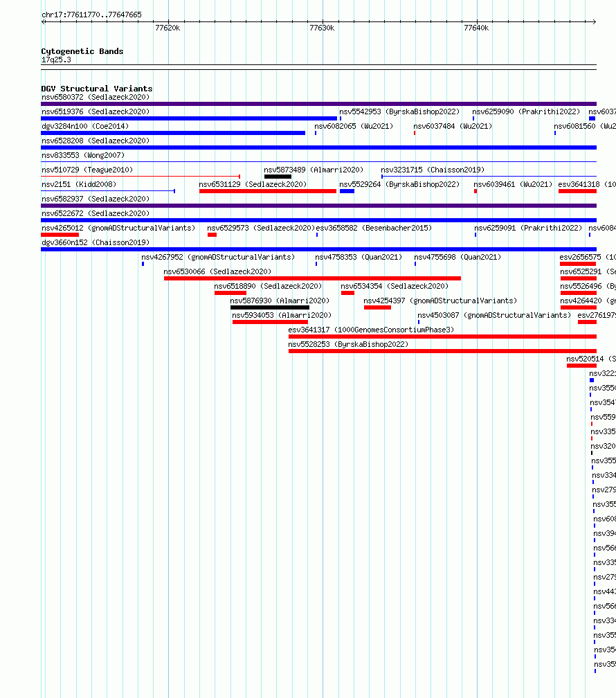Open nsv6037484 (Wu2021) variant
616x698 pixels.
click(x=453, y=127)
